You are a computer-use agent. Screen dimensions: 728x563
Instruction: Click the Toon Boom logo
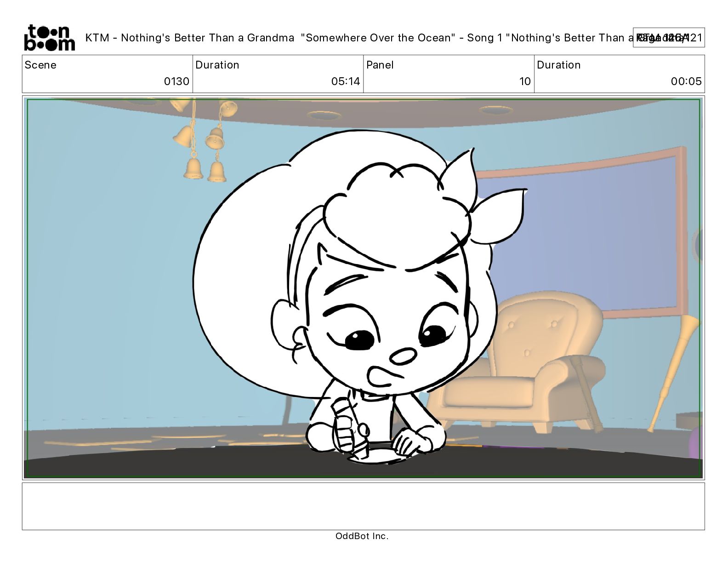click(49, 38)
